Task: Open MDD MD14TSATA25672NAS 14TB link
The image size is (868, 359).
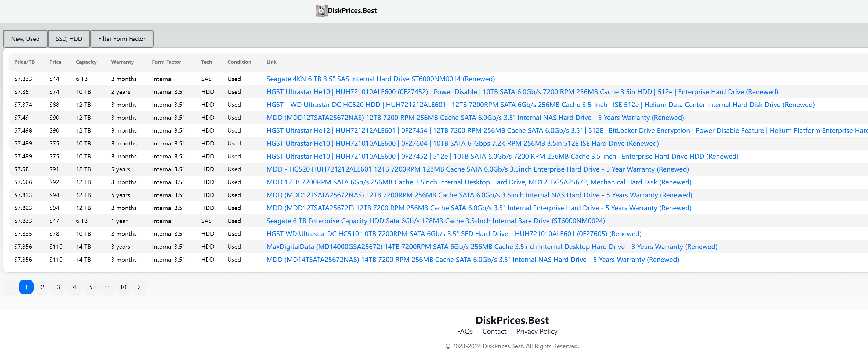Action: click(x=473, y=260)
